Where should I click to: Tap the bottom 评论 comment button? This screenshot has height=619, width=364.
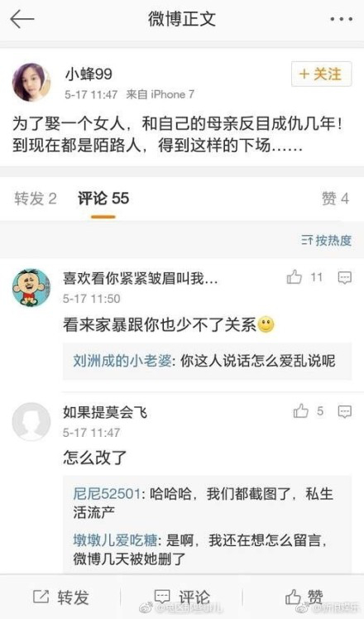click(182, 597)
